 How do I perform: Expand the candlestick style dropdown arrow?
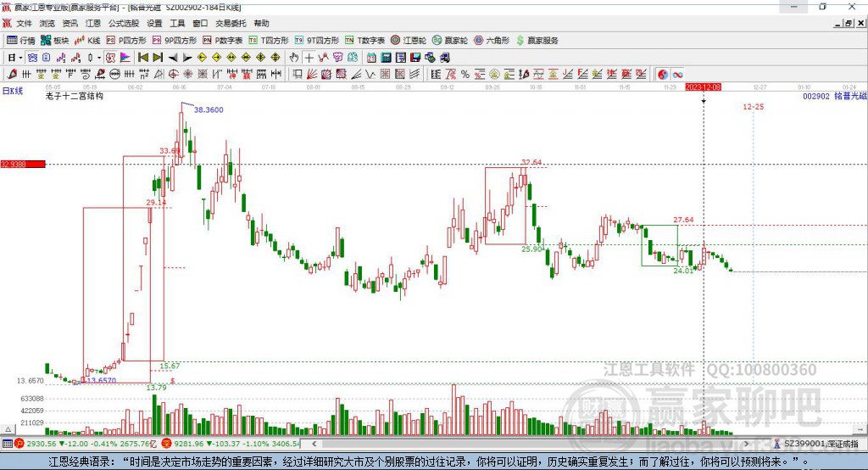tap(99, 58)
